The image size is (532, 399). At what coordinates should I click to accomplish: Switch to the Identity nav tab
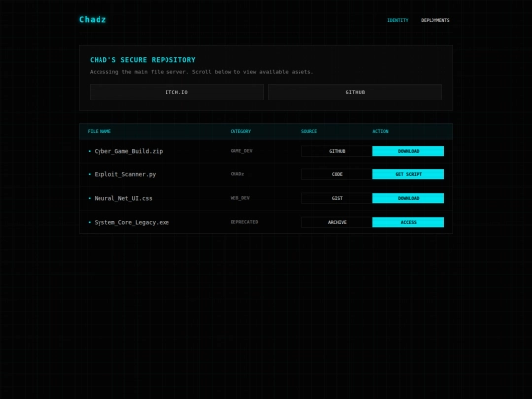click(398, 20)
